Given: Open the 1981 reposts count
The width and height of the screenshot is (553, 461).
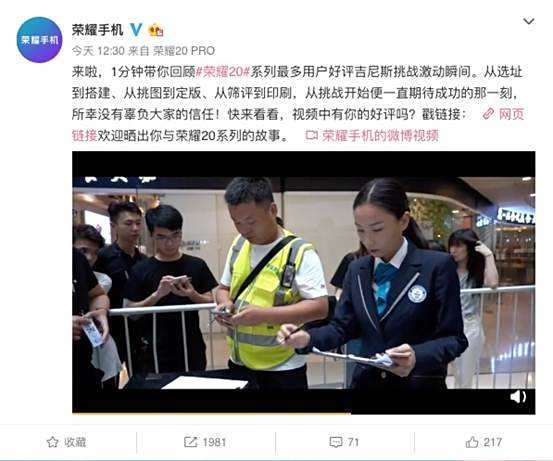Looking at the screenshot, I should click(214, 442).
